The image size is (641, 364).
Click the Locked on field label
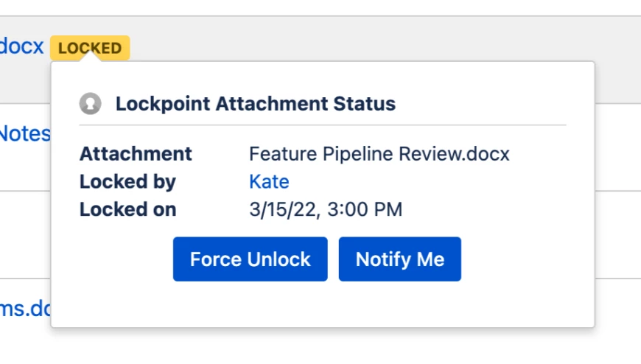tap(128, 209)
